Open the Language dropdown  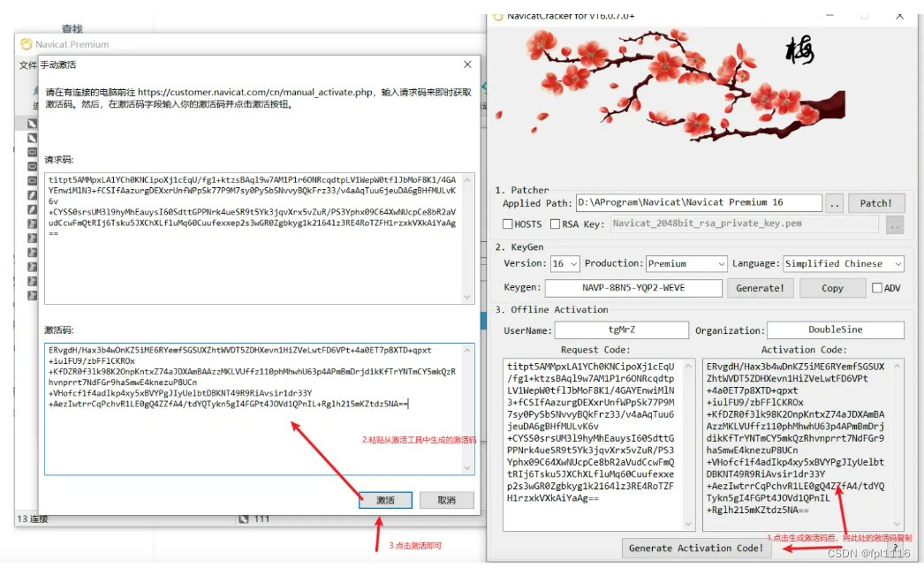pos(844,264)
